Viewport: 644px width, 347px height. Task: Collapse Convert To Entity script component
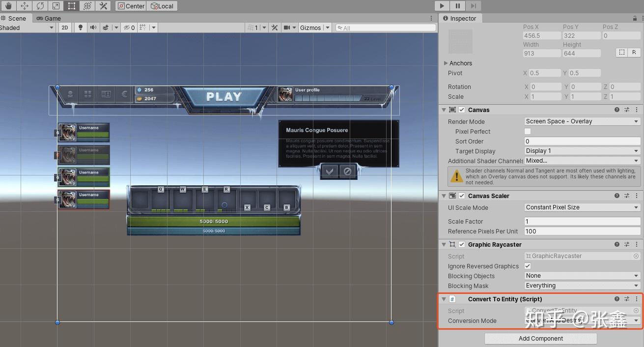[444, 299]
